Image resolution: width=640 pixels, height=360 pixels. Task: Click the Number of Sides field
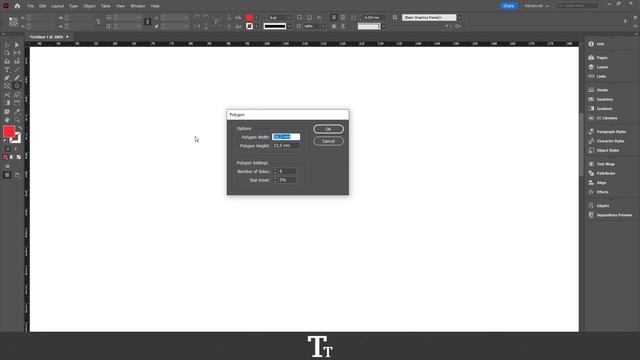[x=287, y=171]
